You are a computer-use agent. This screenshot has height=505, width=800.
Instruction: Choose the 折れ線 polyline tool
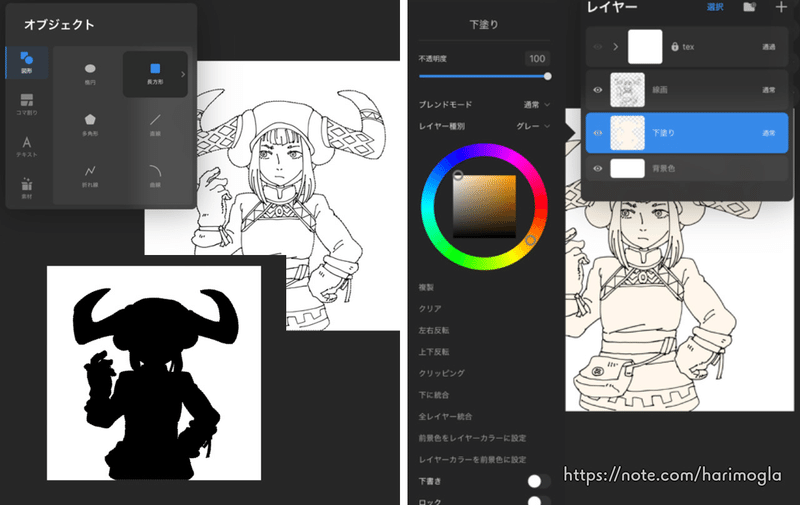click(90, 176)
